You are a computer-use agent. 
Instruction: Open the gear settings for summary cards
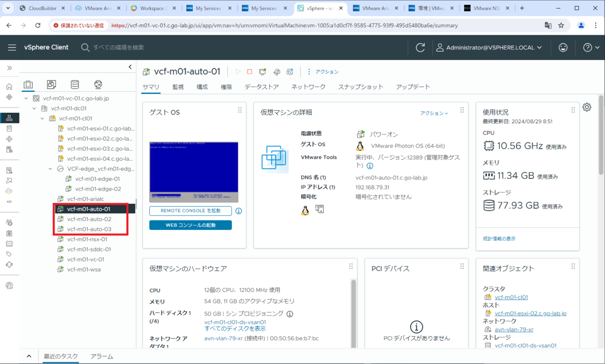587,107
